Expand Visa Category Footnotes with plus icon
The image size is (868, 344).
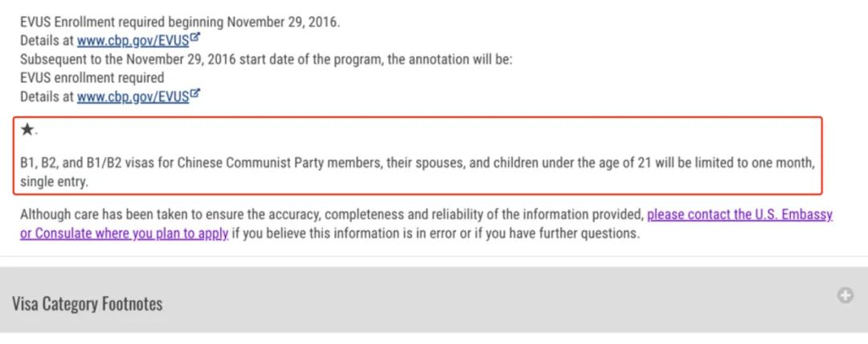[845, 296]
